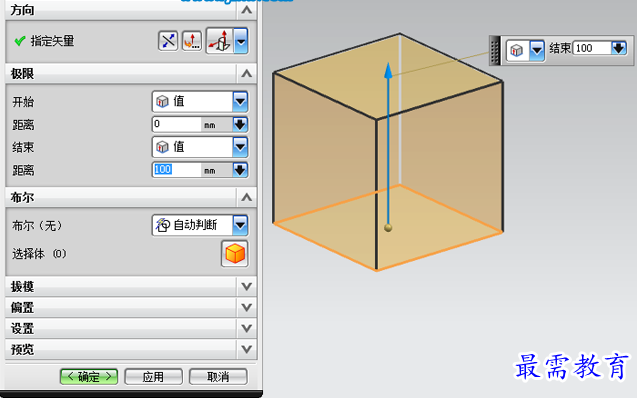
Task: Click the floating 结束 input showing 100
Action: [592, 48]
